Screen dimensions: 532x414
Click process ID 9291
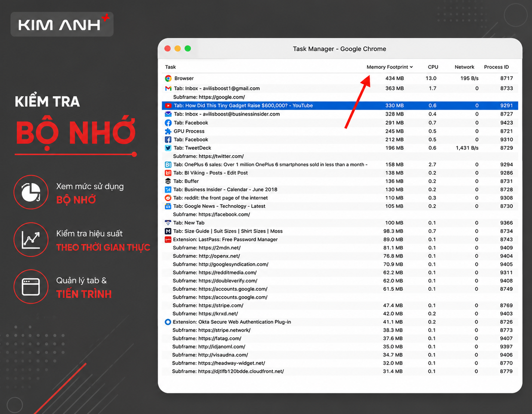tap(507, 106)
